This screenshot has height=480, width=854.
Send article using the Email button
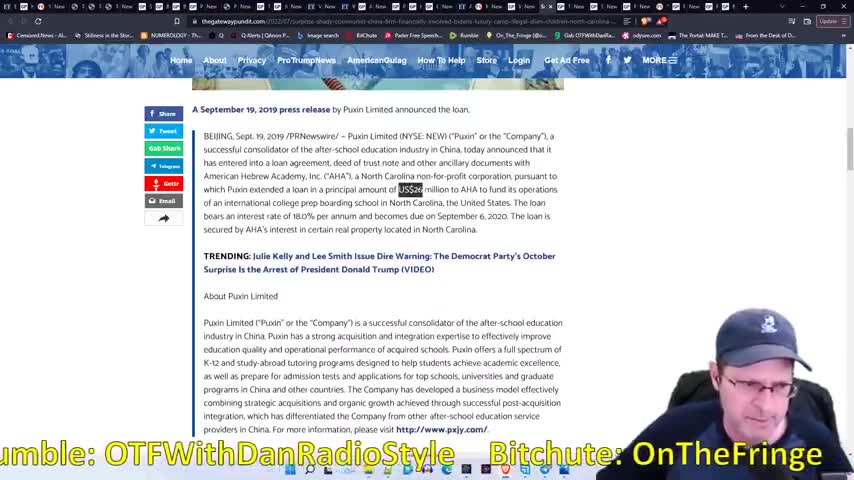(163, 201)
